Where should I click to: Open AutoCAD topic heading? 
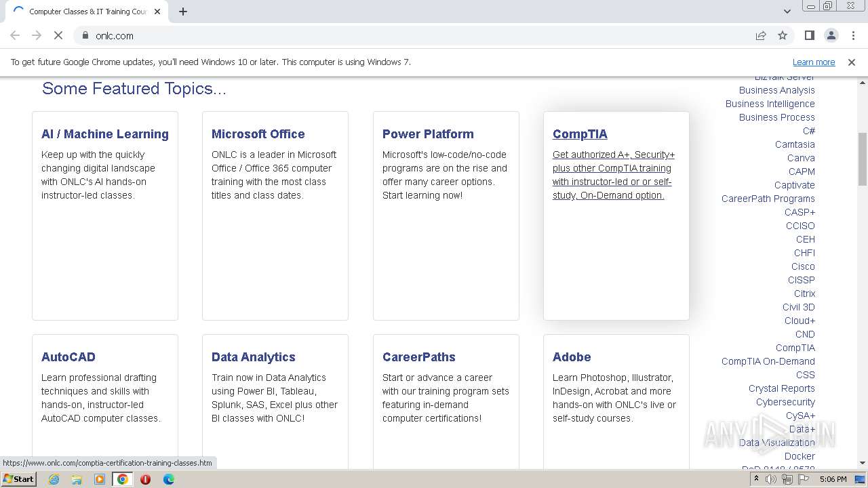pyautogui.click(x=68, y=357)
